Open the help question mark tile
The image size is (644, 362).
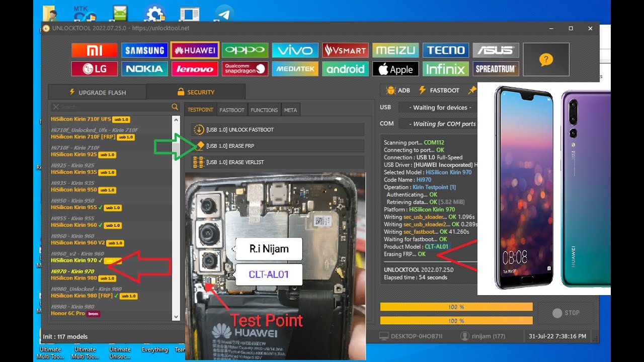point(546,60)
